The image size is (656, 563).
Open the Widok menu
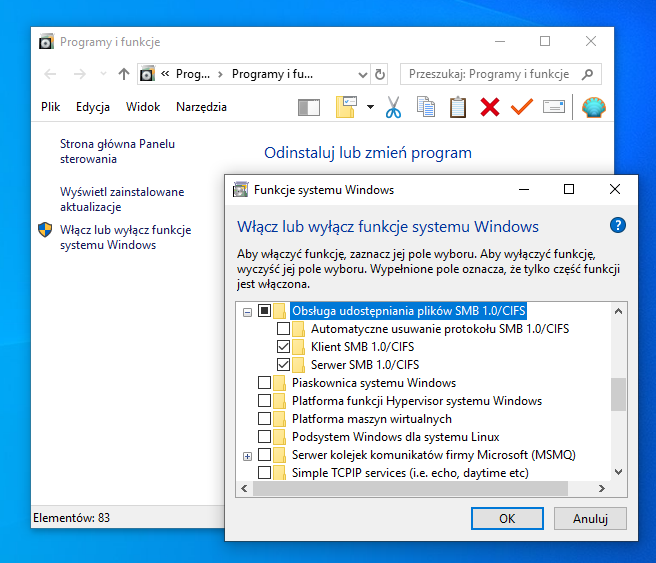click(x=143, y=107)
